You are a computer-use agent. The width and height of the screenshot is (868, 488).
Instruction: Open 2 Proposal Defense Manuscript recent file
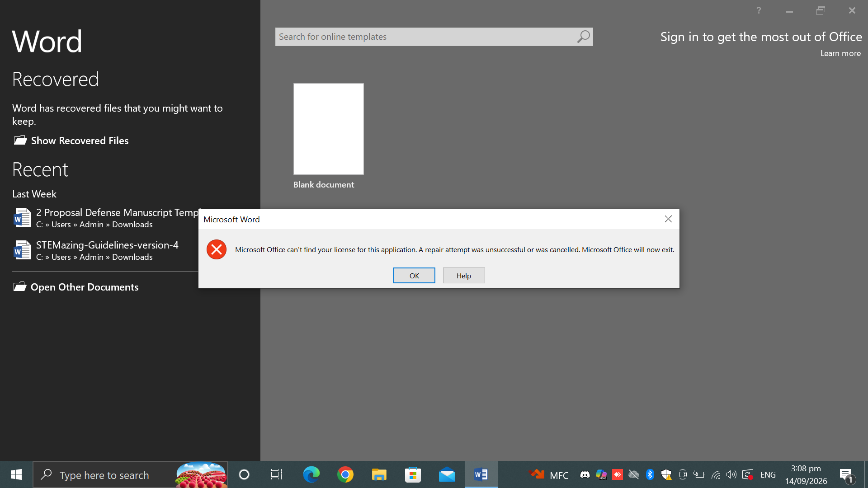(x=105, y=218)
